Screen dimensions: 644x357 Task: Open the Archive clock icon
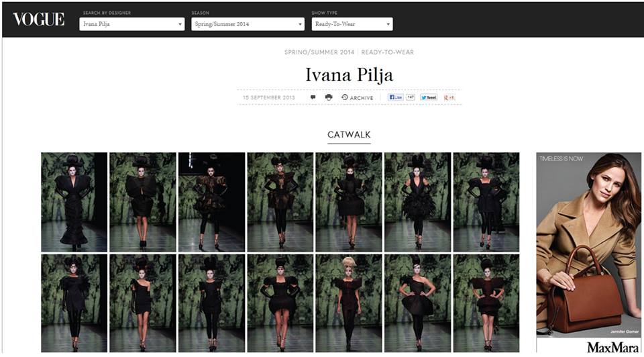click(x=345, y=97)
